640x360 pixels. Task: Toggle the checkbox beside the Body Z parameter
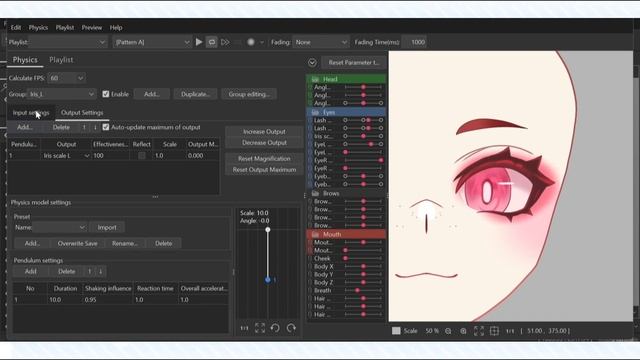coord(310,282)
